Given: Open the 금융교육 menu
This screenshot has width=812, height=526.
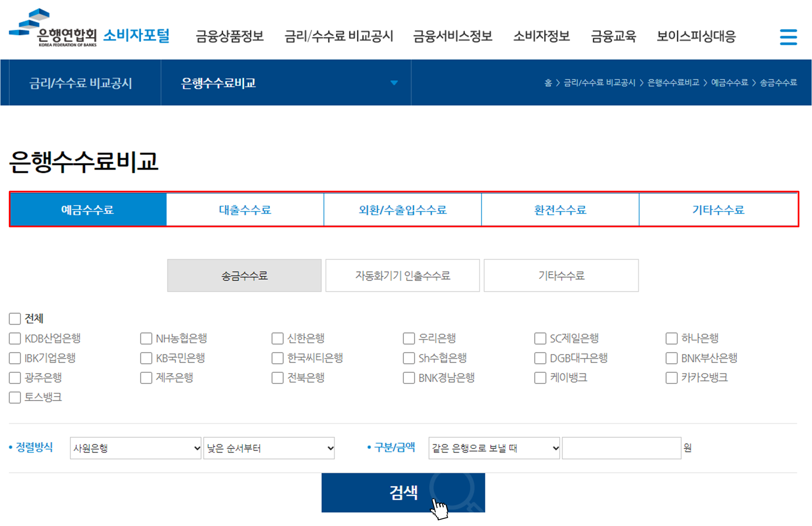Looking at the screenshot, I should pos(613,36).
